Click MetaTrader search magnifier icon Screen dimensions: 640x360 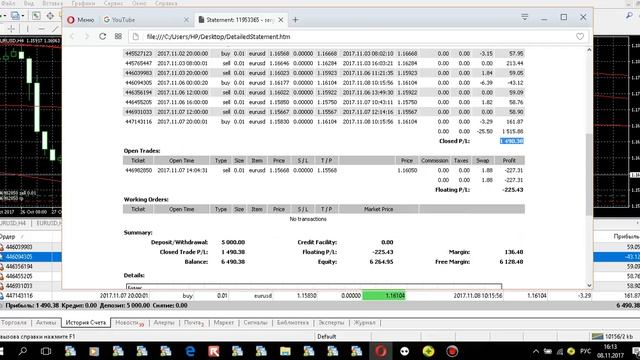coord(629,16)
